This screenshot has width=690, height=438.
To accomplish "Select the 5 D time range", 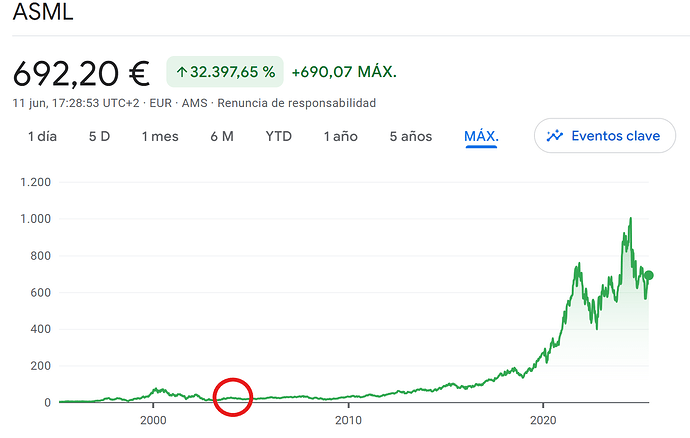I will pyautogui.click(x=99, y=136).
